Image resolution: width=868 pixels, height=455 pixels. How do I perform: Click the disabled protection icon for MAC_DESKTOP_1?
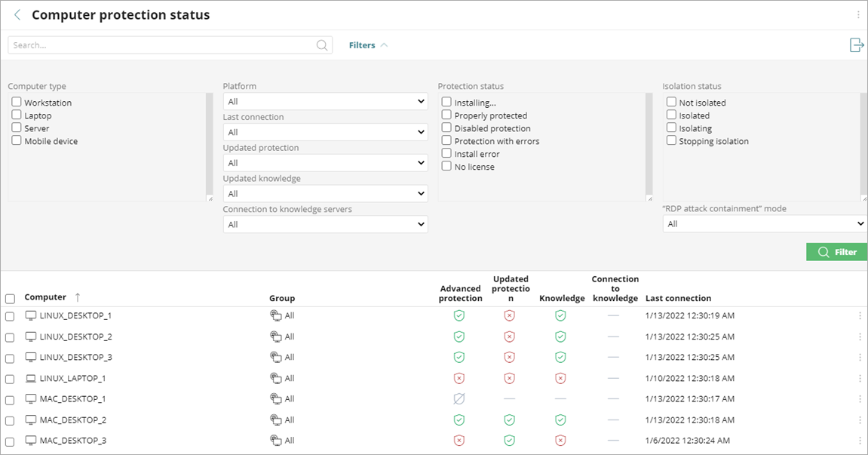pos(459,398)
